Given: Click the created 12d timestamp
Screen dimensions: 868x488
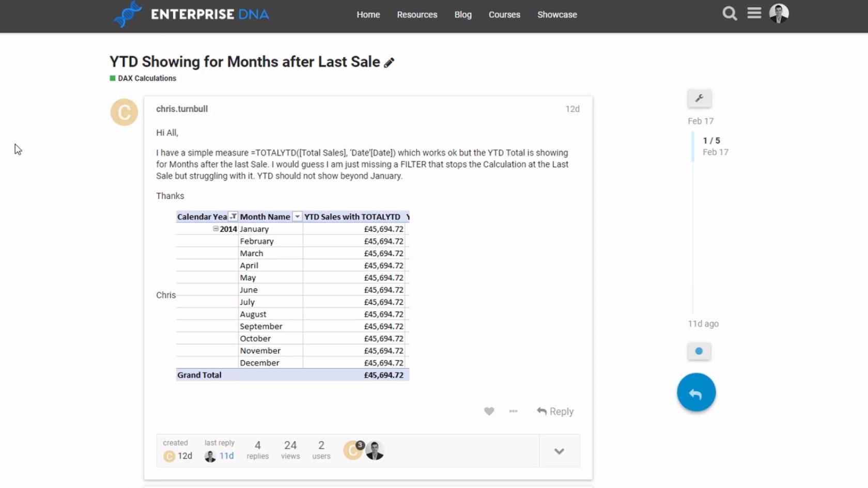Looking at the screenshot, I should click(x=185, y=456).
